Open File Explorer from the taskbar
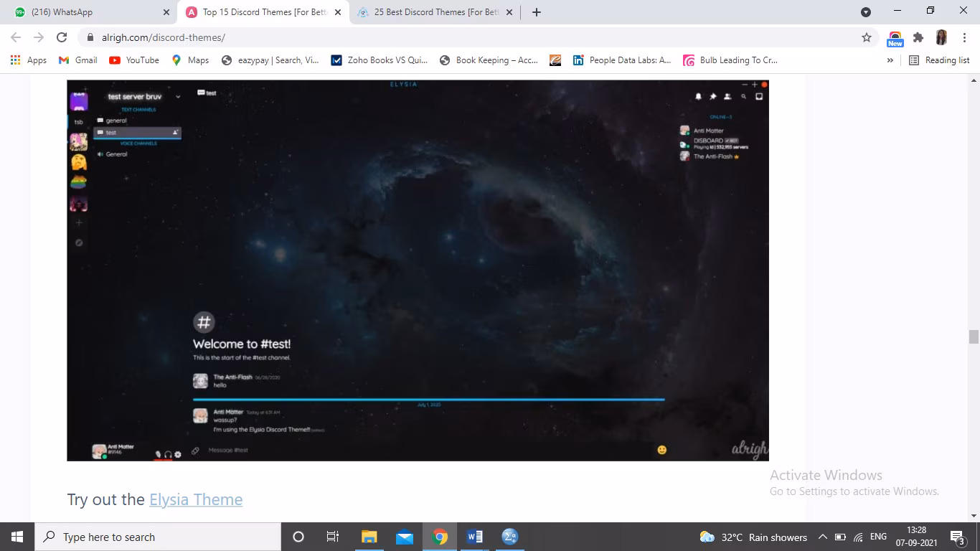The image size is (980, 551). (369, 537)
